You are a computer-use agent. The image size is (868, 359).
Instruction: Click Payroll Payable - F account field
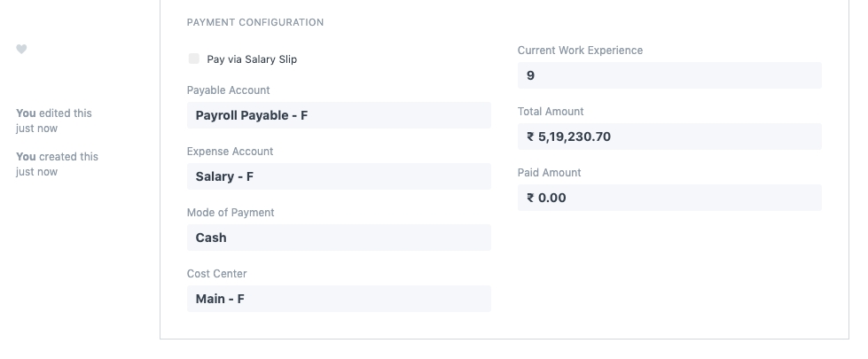(338, 115)
